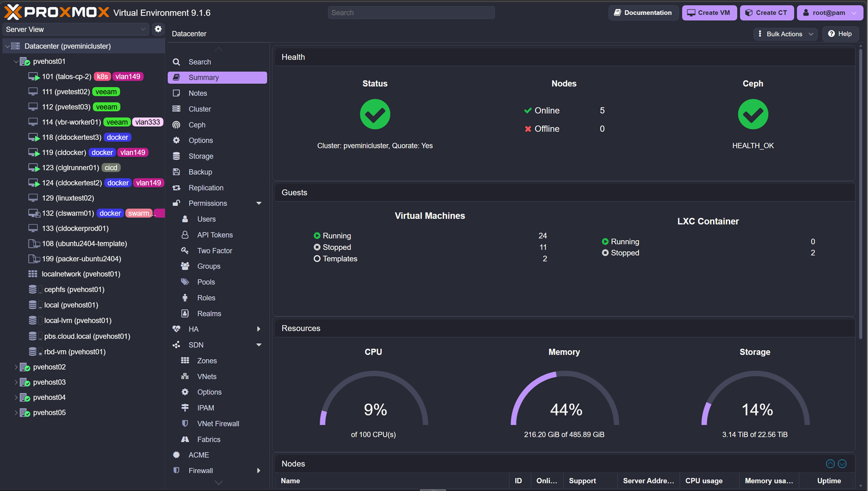Open the Server View dropdown
This screenshot has height=491, width=868.
[76, 30]
